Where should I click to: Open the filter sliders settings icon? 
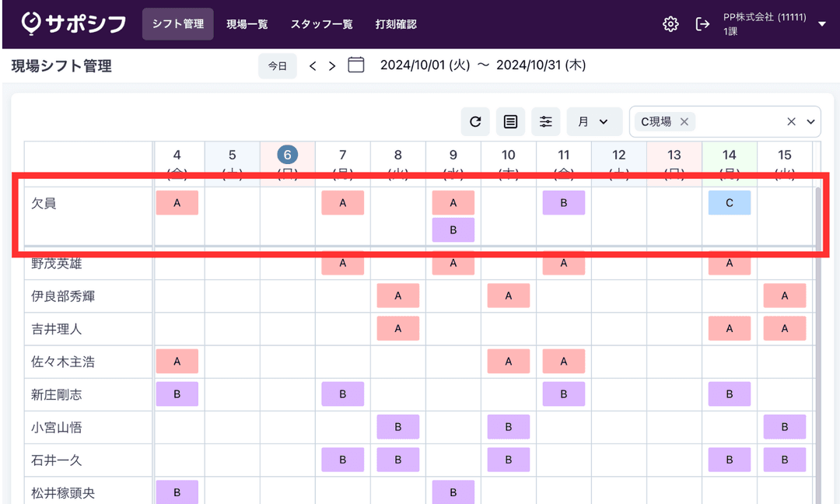pos(546,121)
